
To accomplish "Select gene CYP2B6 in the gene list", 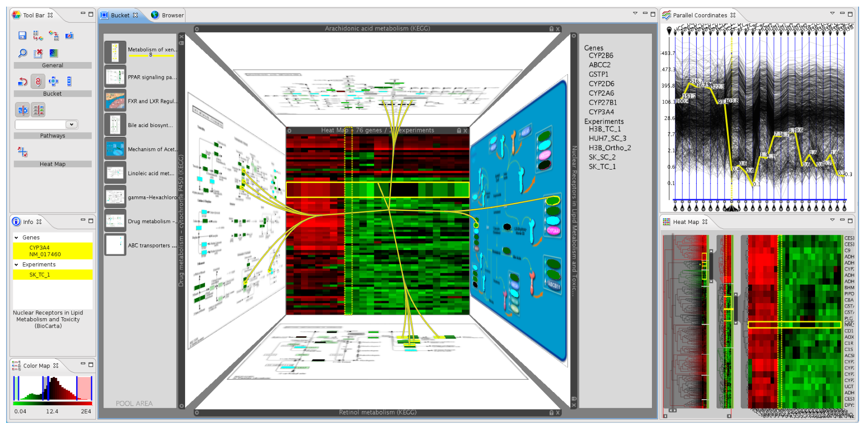I will click(x=601, y=55).
